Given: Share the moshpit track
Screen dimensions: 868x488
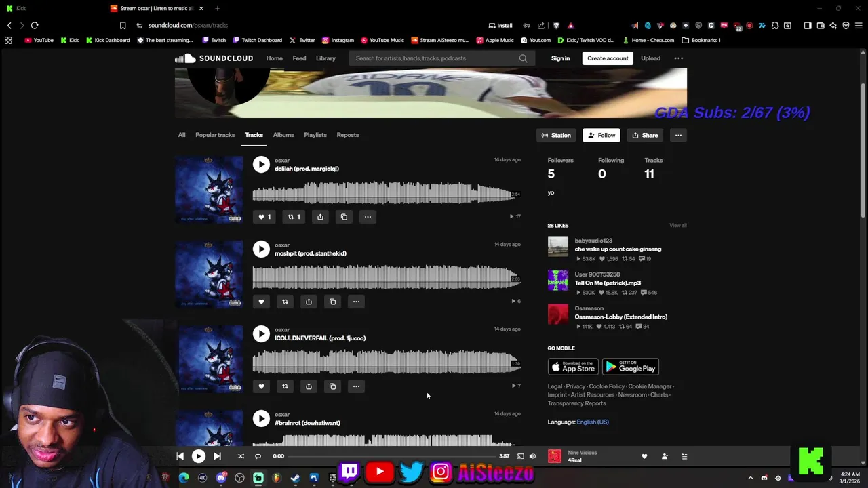Looking at the screenshot, I should tap(309, 302).
